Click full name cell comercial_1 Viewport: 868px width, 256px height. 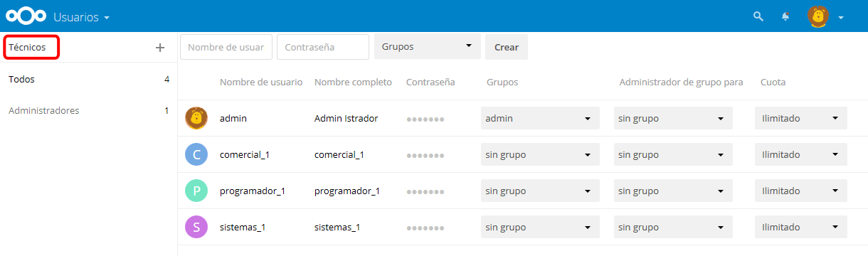[x=339, y=154]
